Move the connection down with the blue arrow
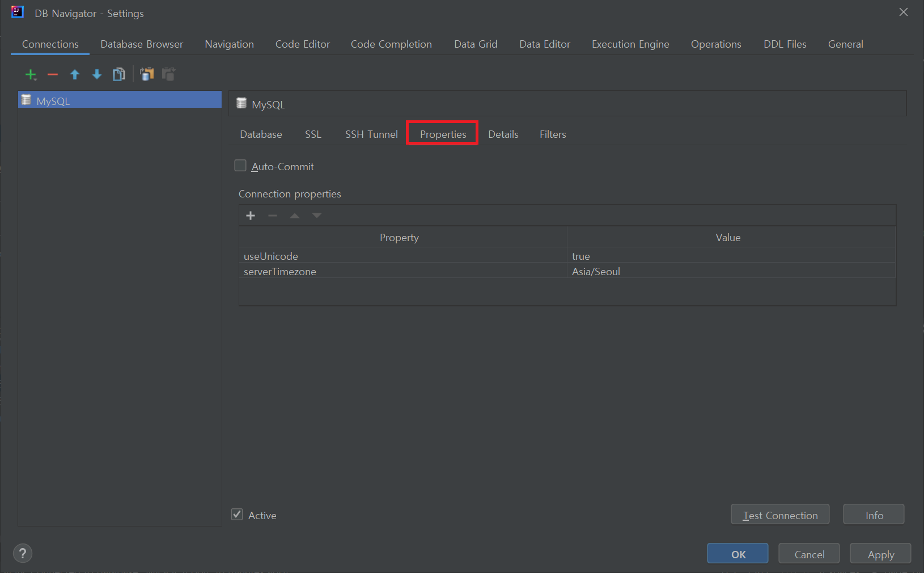924x573 pixels. pyautogui.click(x=97, y=74)
